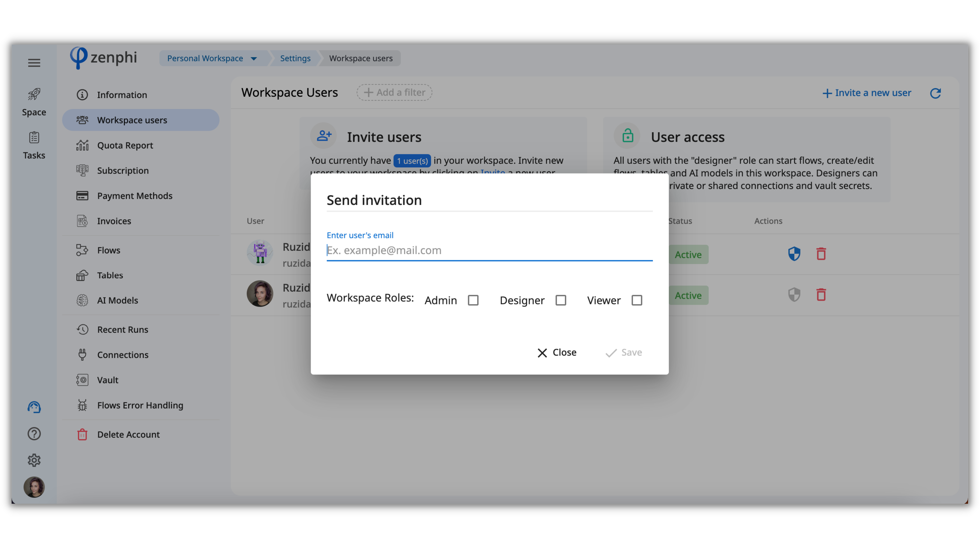Click the refresh users icon
Viewport: 980px width, 551px height.
tap(935, 93)
